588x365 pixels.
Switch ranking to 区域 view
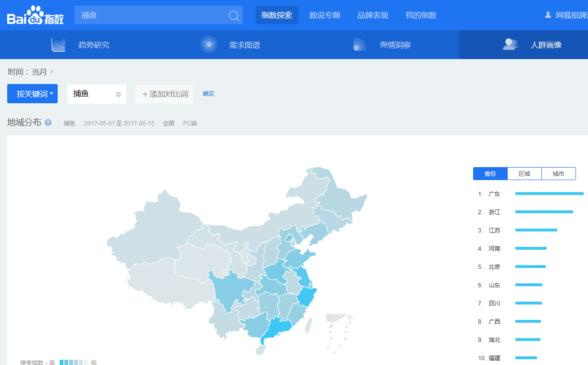point(524,173)
